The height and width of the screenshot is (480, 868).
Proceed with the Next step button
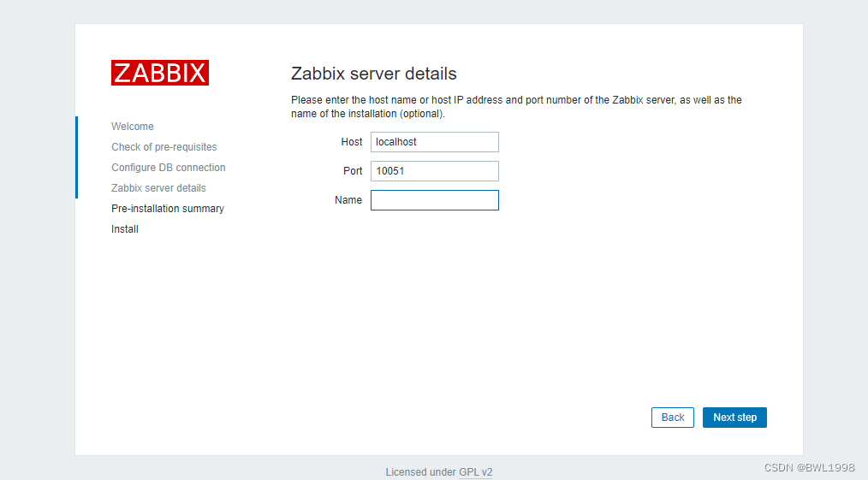[734, 418]
